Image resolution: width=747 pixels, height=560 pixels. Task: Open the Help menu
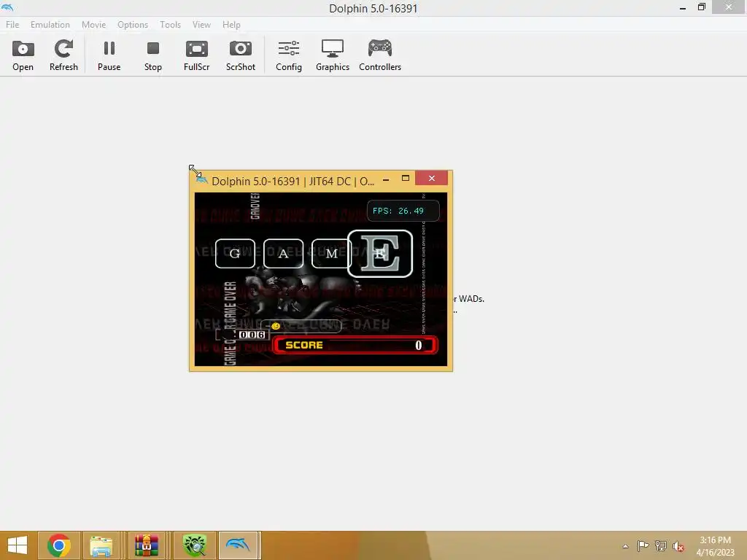pos(231,25)
